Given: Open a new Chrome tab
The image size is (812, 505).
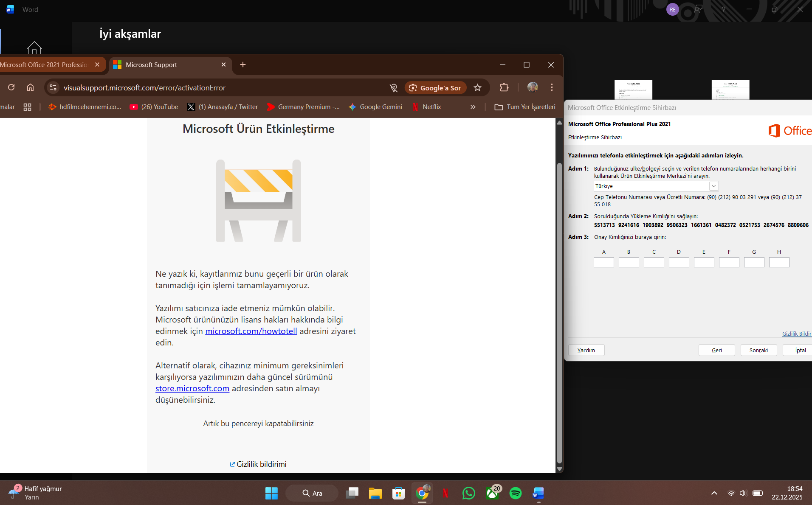Looking at the screenshot, I should [x=243, y=65].
